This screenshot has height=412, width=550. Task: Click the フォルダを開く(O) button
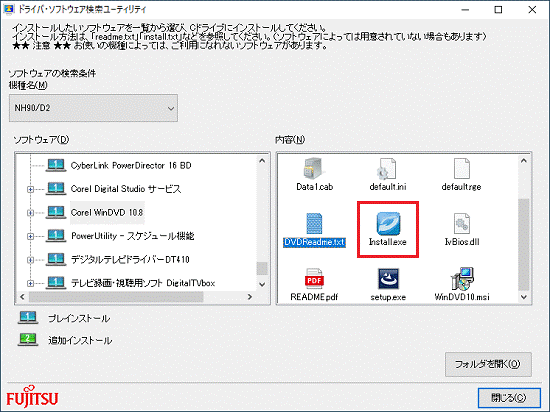[x=488, y=364]
